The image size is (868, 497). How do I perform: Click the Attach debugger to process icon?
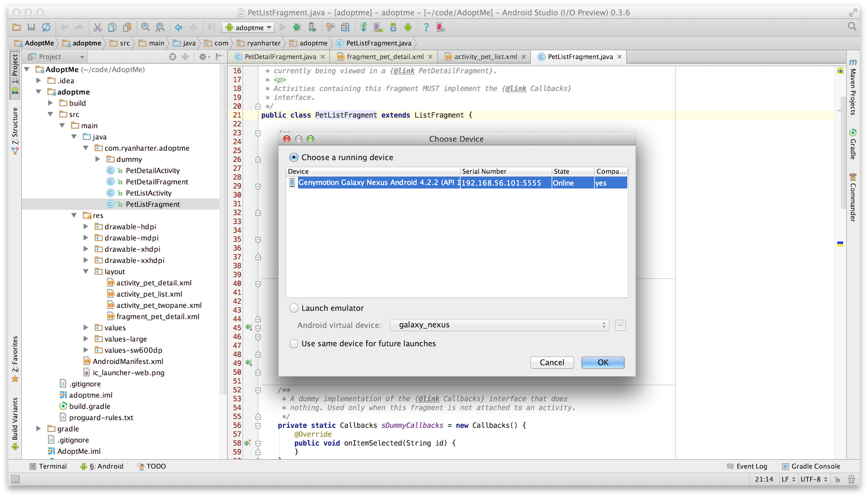[312, 27]
